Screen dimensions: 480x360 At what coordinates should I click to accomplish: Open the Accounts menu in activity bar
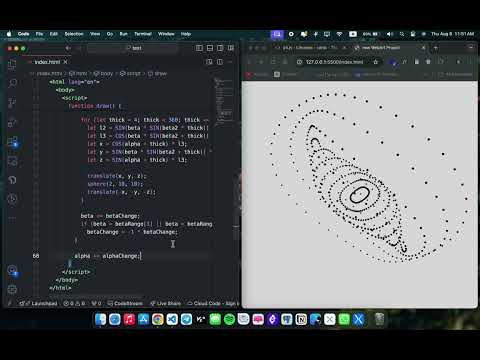12,270
